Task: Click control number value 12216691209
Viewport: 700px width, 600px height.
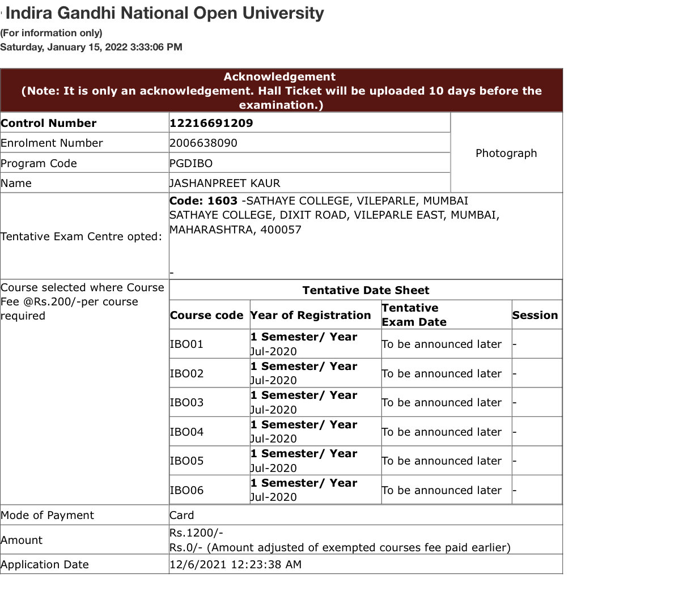Action: [211, 123]
